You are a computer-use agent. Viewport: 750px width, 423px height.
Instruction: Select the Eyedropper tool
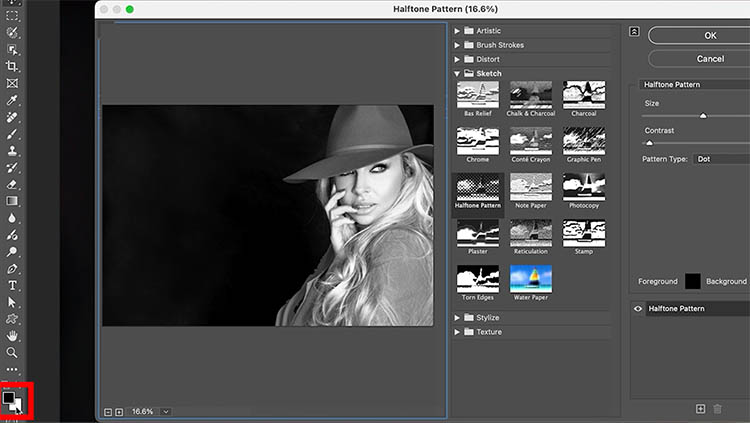(x=12, y=100)
